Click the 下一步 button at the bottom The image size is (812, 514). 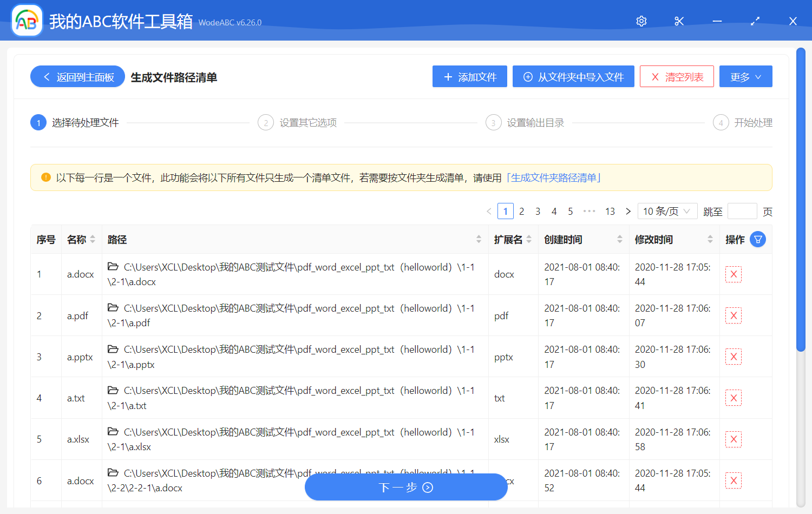click(x=406, y=487)
